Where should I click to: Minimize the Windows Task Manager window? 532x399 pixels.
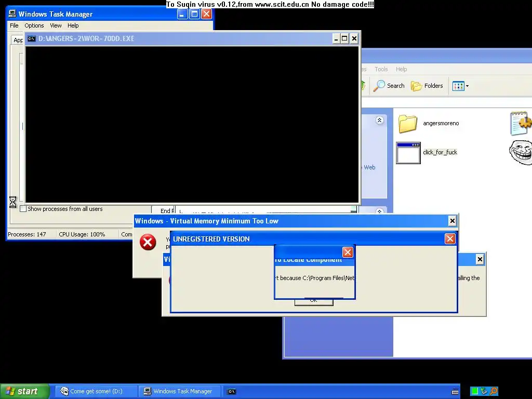point(182,14)
